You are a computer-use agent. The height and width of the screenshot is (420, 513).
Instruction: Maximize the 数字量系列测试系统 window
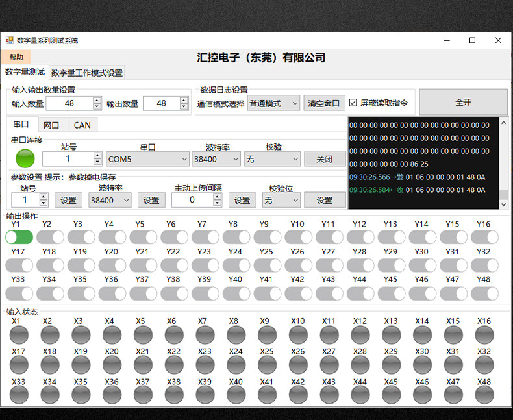[x=473, y=40]
